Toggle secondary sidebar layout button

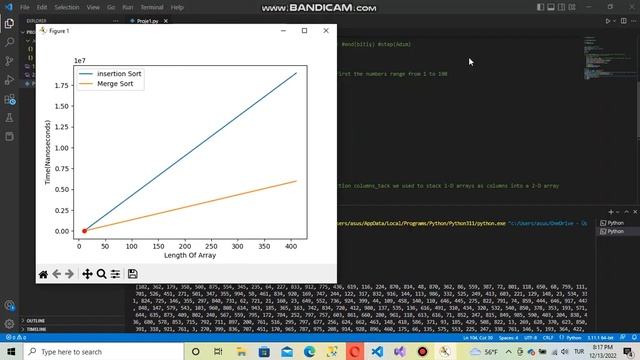pos(562,7)
